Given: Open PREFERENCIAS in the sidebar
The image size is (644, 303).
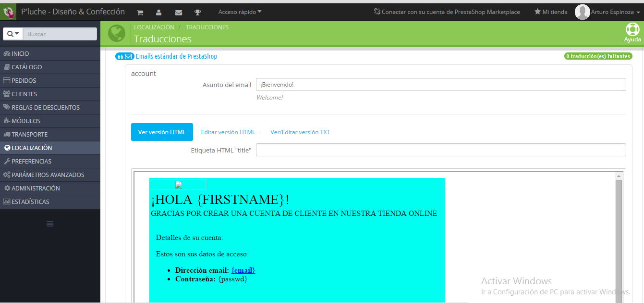Looking at the screenshot, I should [50, 162].
